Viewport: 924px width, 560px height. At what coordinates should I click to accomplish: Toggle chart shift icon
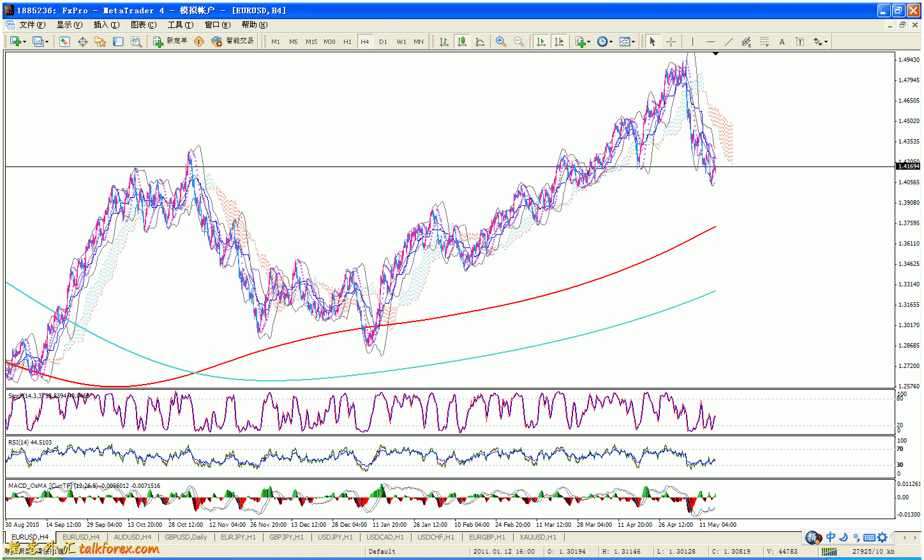tap(559, 41)
